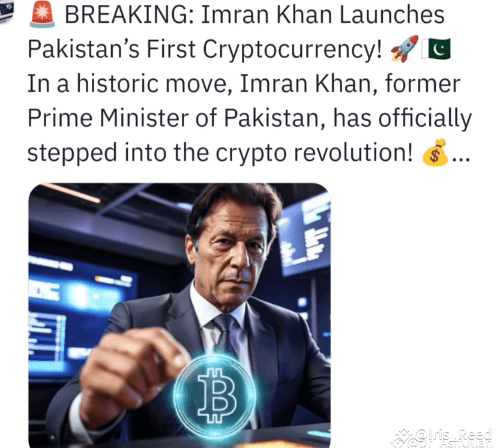497x448 pixels.
Task: Click the 'Prime Minister of Pakistan' line
Action: (x=250, y=118)
